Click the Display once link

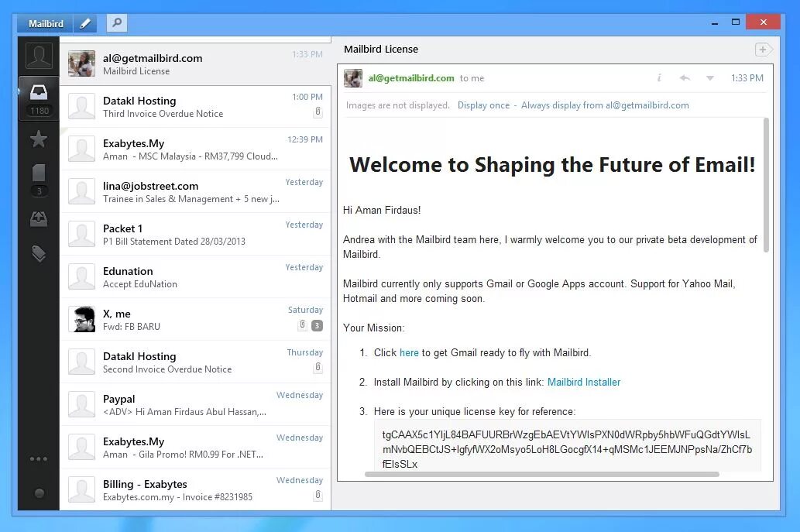pyautogui.click(x=483, y=105)
